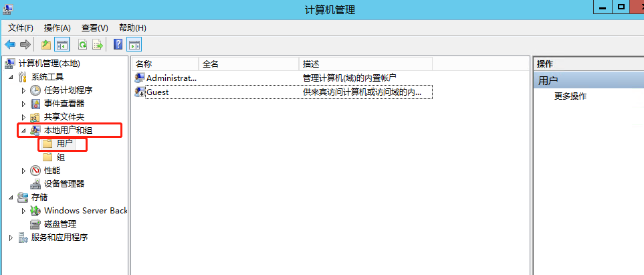Viewport: 644px width, 275px height.
Task: Expand the 任务计划程序 node arrow
Action: click(23, 90)
